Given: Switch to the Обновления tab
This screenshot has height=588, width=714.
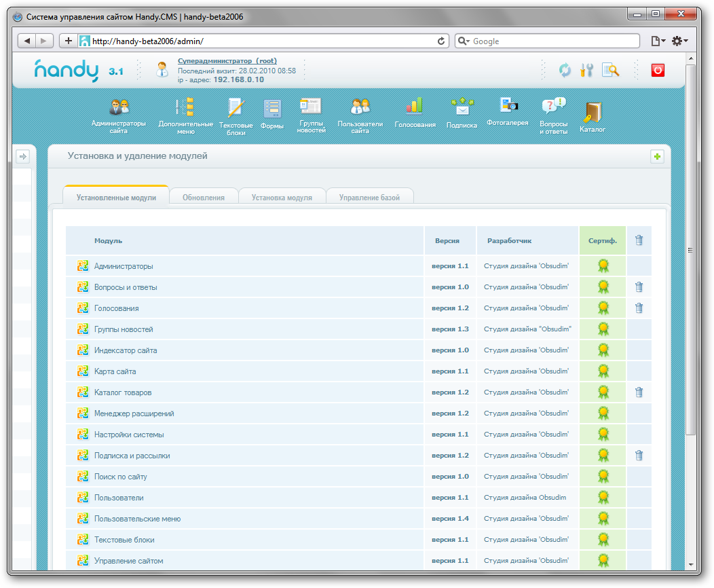Looking at the screenshot, I should pyautogui.click(x=204, y=198).
